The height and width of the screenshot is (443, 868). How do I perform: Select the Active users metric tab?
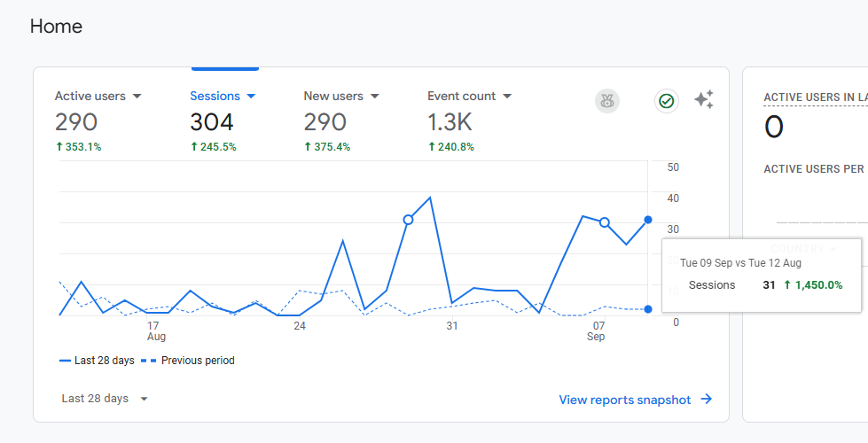pyautogui.click(x=90, y=96)
